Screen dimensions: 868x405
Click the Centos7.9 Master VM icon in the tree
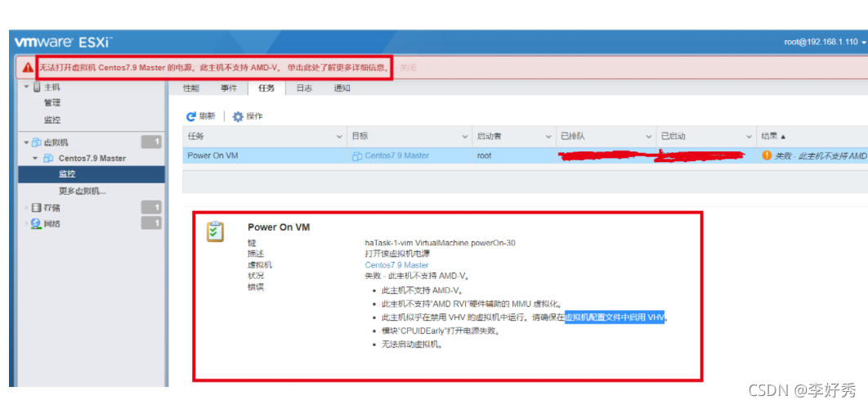48,159
